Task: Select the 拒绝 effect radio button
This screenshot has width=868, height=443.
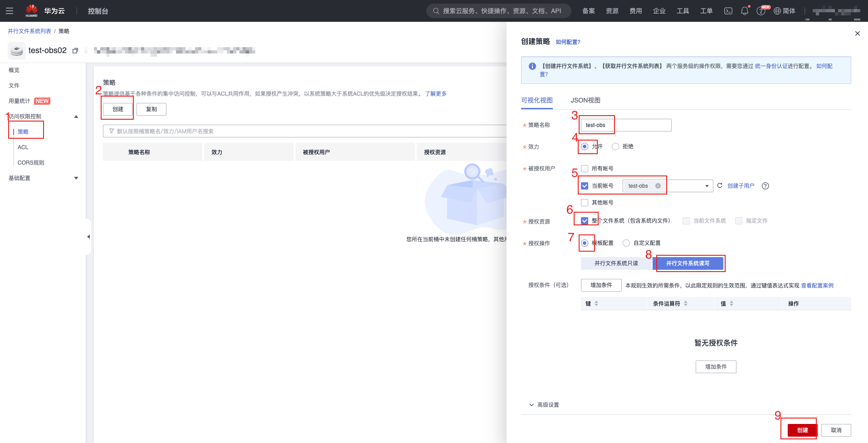Action: tap(615, 146)
